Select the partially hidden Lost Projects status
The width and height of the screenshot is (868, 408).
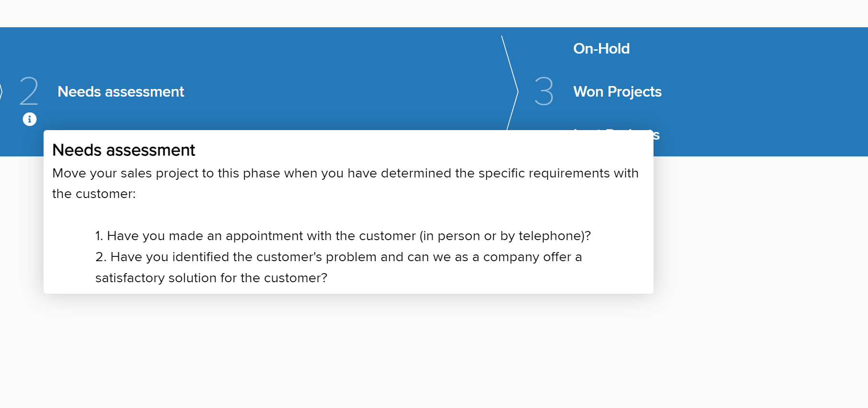click(x=656, y=135)
